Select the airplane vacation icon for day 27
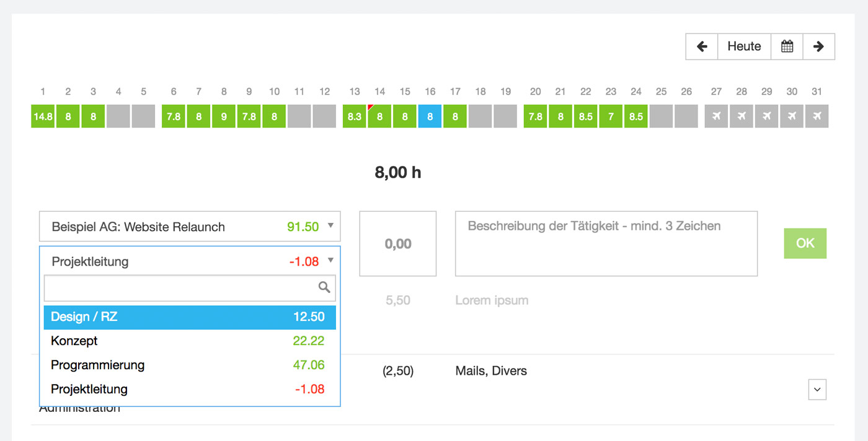 (716, 116)
